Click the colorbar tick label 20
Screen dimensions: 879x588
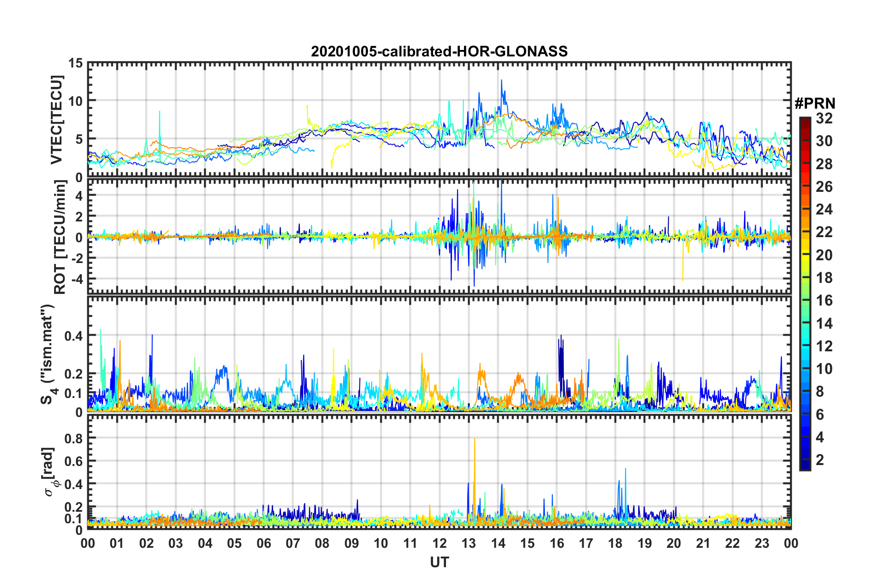(824, 255)
